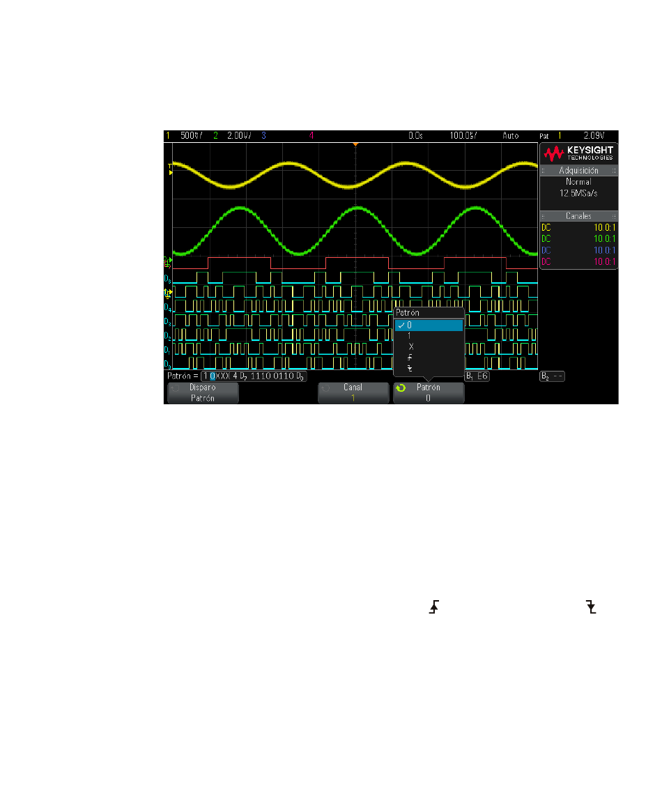Click highlighted 0 bit in pattern field
662x812 pixels.
(x=213, y=376)
